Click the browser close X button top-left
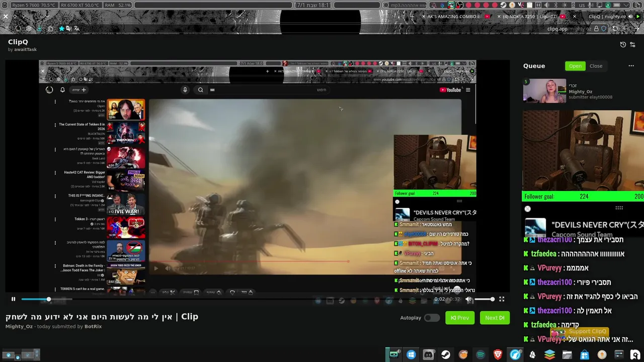Screen dimensions: 644x362 pos(6,17)
